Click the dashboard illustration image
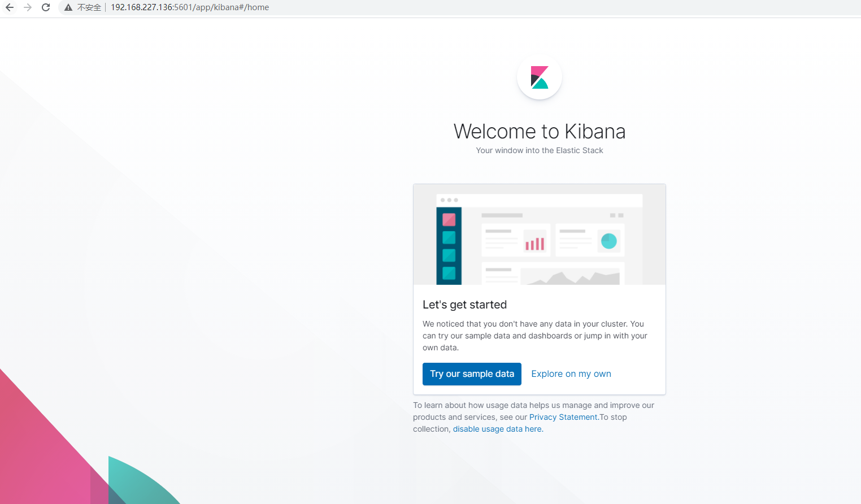Image resolution: width=861 pixels, height=504 pixels. point(540,234)
